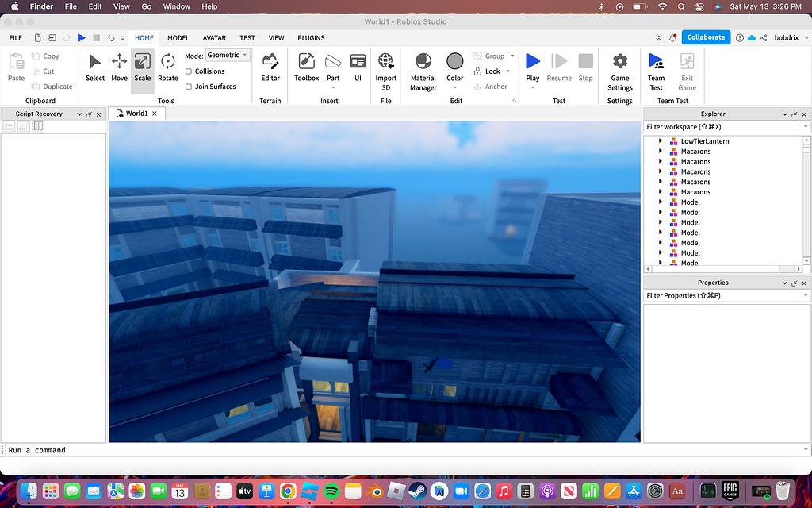Image resolution: width=812 pixels, height=508 pixels.
Task: Click Duplicate in Clipboard group
Action: (x=52, y=87)
